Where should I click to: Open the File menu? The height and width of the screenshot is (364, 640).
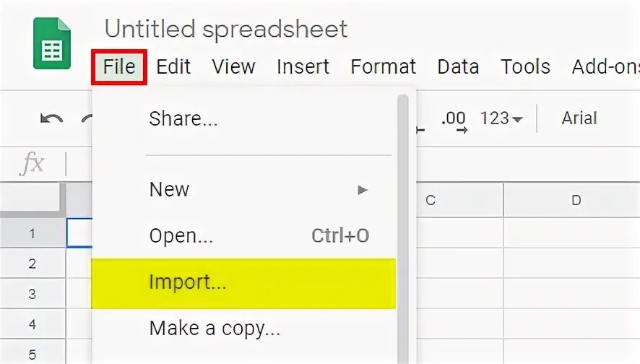click(119, 67)
